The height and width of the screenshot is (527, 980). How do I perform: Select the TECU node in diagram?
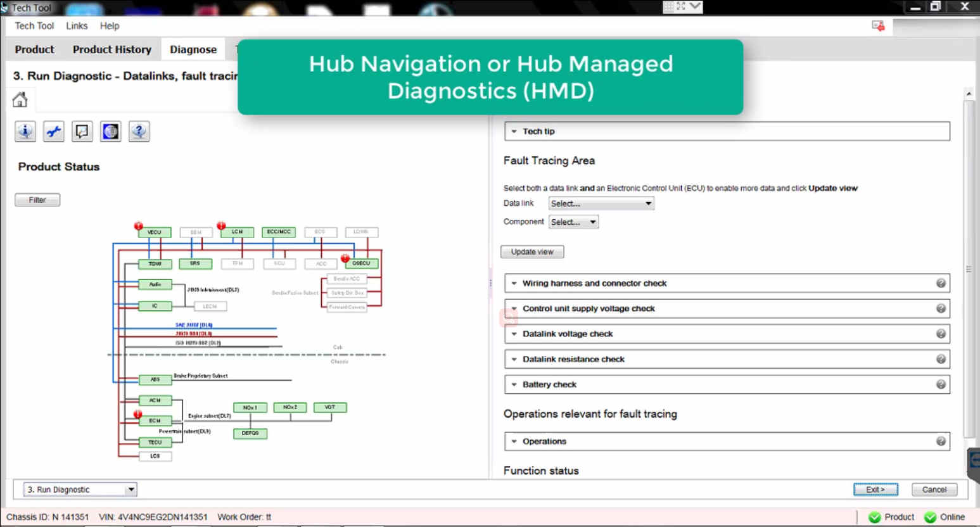pos(155,442)
